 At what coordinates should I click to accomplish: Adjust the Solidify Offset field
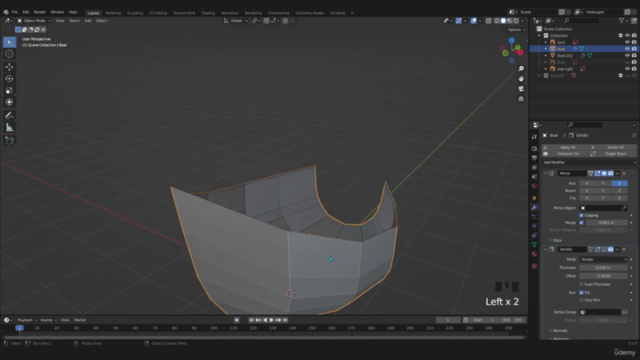click(603, 276)
